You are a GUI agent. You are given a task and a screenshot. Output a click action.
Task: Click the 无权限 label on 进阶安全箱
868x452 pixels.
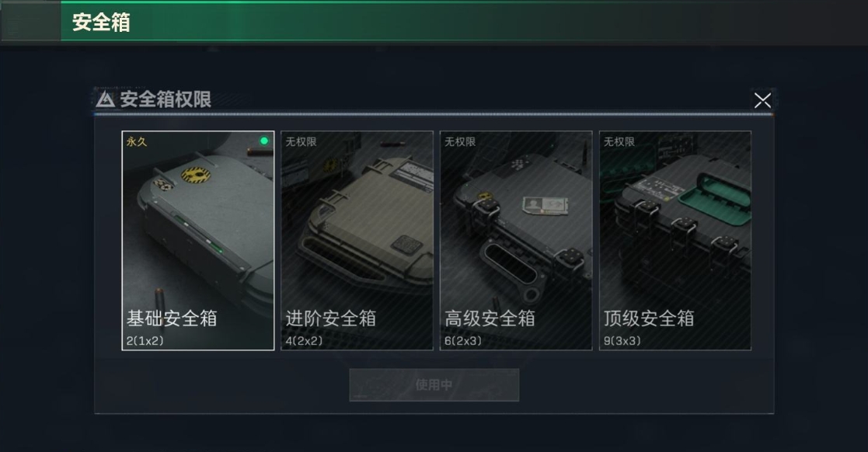pos(302,141)
